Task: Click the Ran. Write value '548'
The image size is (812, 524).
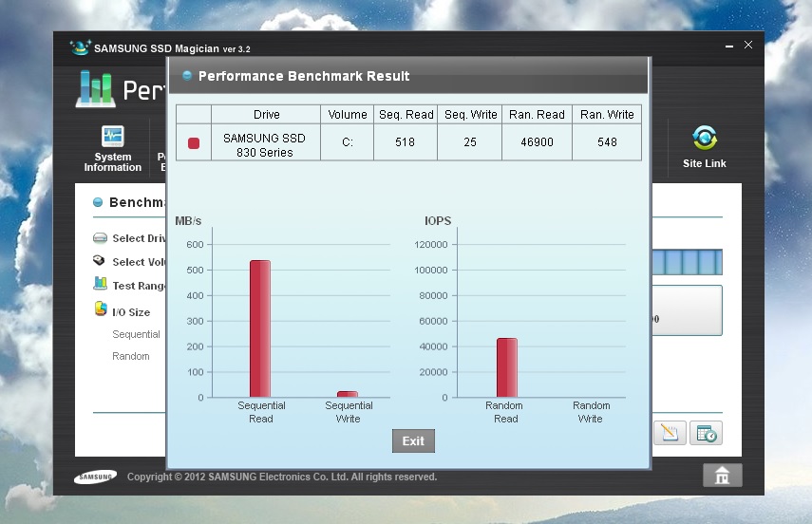Action: click(607, 142)
